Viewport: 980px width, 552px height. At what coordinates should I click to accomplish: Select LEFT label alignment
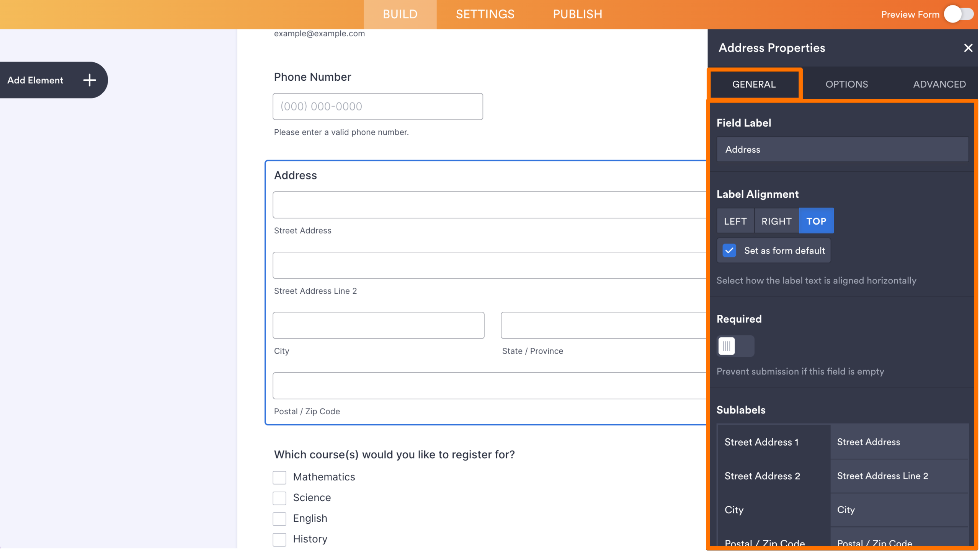click(x=735, y=221)
